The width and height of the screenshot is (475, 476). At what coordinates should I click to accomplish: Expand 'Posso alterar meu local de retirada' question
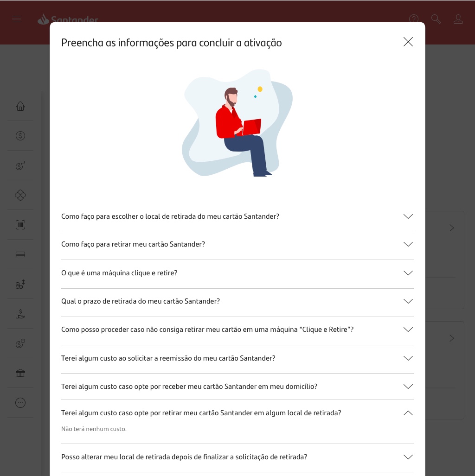pos(237,457)
